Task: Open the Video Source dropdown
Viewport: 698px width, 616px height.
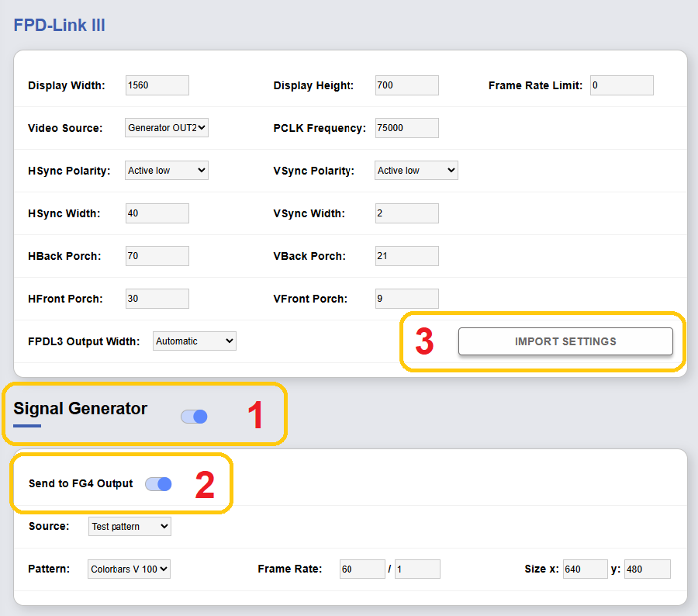Action: pos(167,128)
